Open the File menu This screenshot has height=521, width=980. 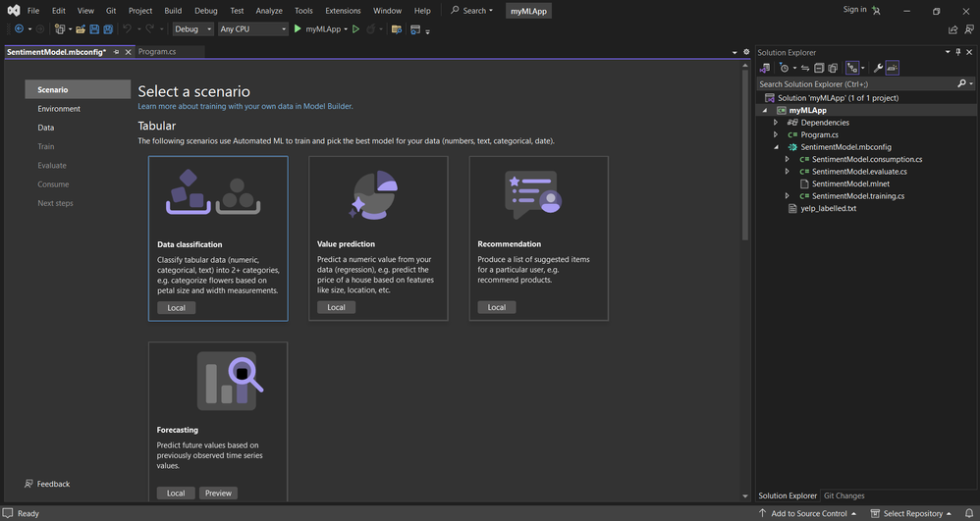(x=33, y=11)
